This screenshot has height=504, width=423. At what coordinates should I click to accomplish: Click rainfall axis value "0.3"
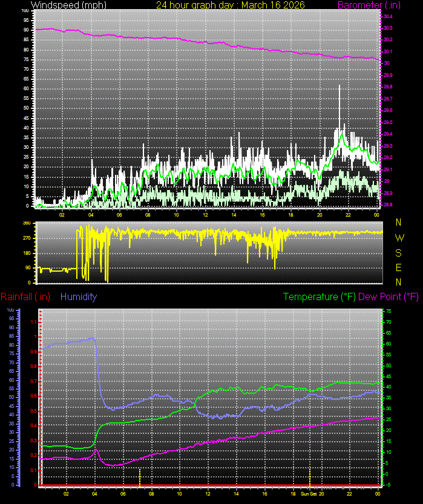pos(34,440)
